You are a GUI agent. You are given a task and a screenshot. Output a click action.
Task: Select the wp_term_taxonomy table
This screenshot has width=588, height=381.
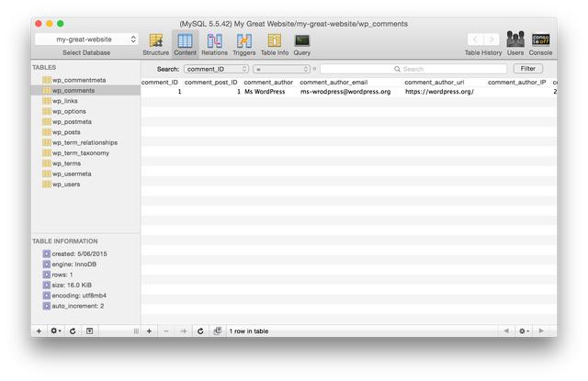point(85,153)
